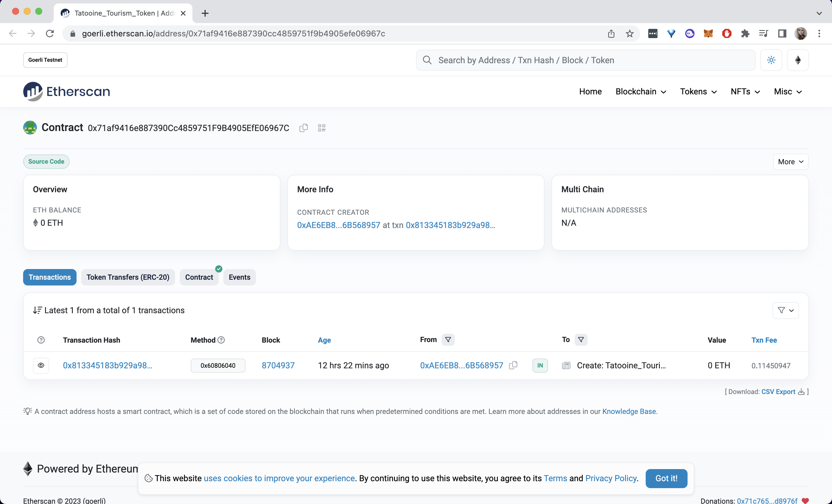Bookmark page with the star icon
The width and height of the screenshot is (832, 504).
click(629, 33)
